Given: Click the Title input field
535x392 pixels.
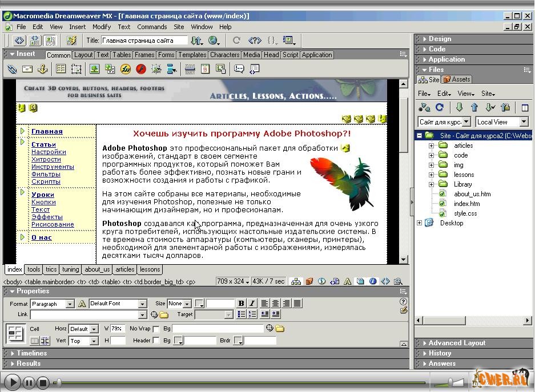Looking at the screenshot, I should (x=144, y=41).
